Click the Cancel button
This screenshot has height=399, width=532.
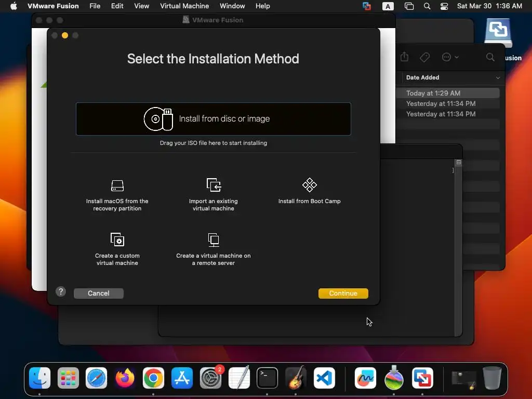click(x=98, y=293)
